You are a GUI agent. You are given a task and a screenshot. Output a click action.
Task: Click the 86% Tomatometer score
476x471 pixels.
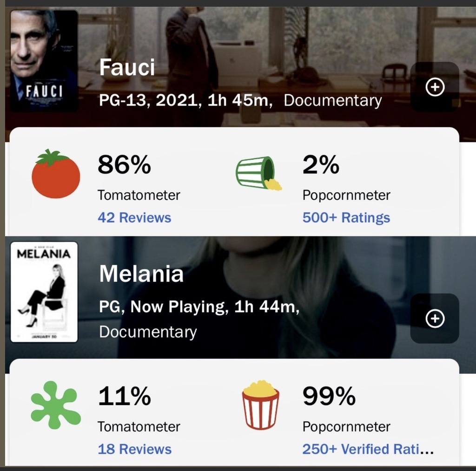(124, 165)
